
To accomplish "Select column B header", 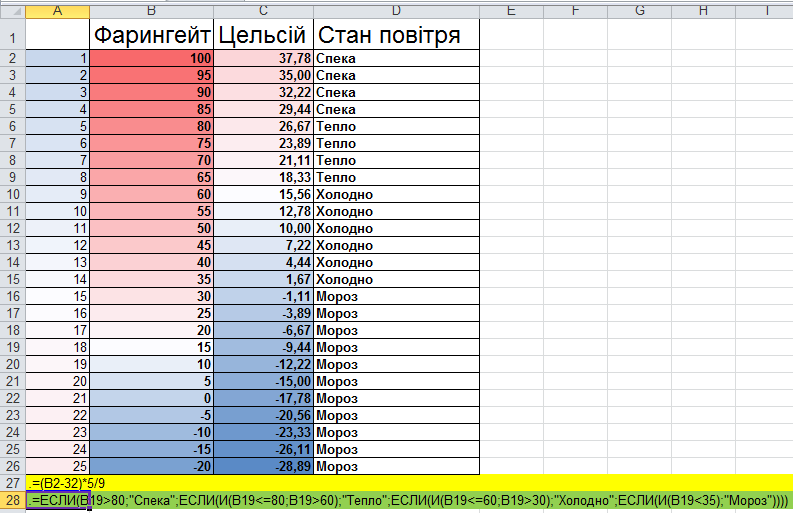I will [x=152, y=12].
